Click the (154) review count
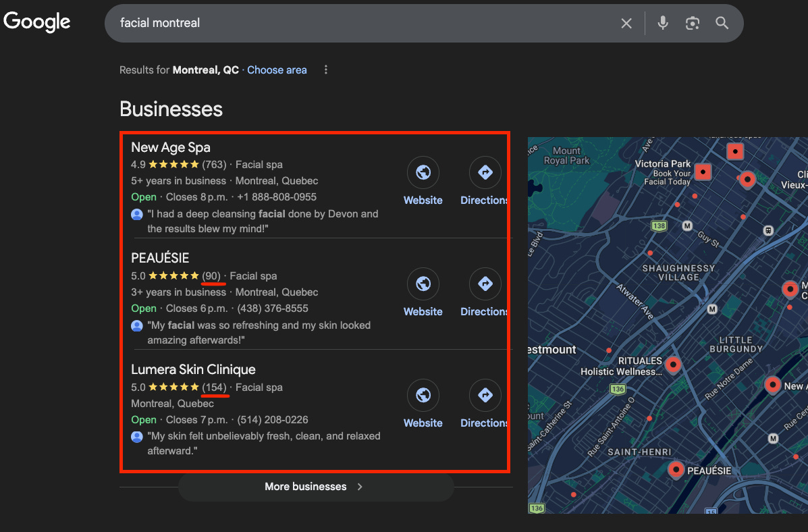Image resolution: width=808 pixels, height=532 pixels. [x=215, y=387]
